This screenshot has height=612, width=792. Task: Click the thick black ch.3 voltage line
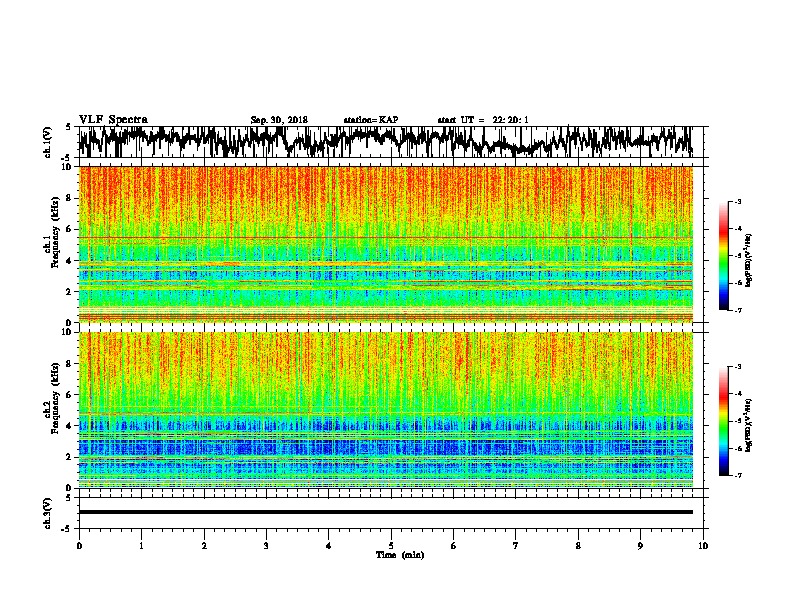point(386,512)
